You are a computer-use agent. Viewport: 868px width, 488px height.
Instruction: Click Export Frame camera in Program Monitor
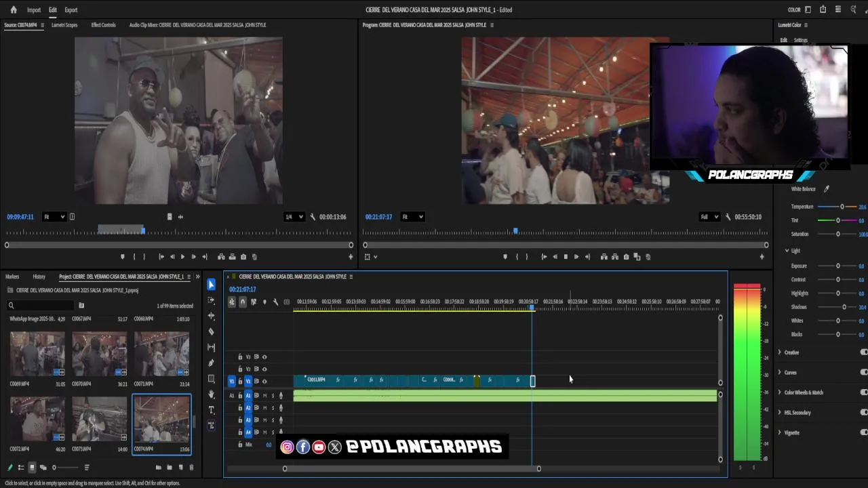pos(626,257)
